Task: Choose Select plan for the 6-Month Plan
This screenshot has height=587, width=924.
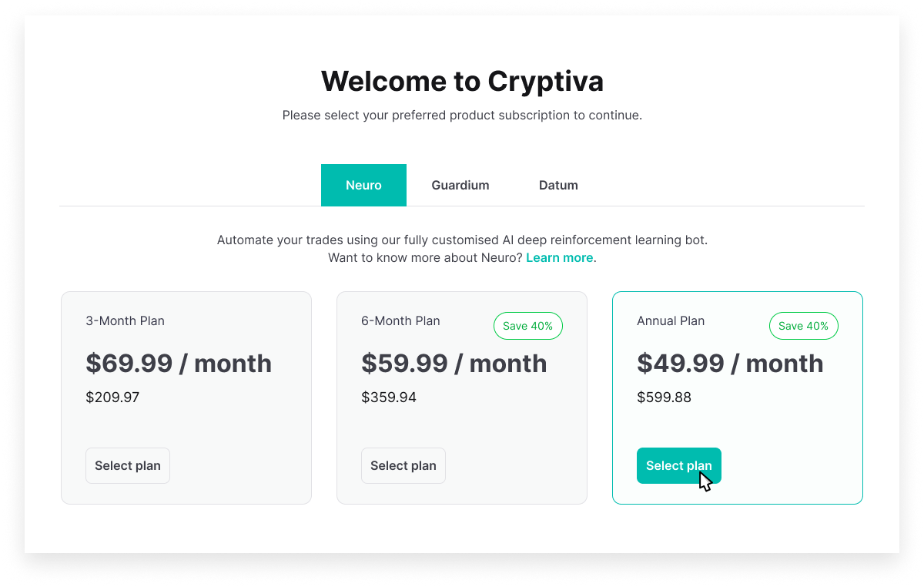Action: point(403,466)
